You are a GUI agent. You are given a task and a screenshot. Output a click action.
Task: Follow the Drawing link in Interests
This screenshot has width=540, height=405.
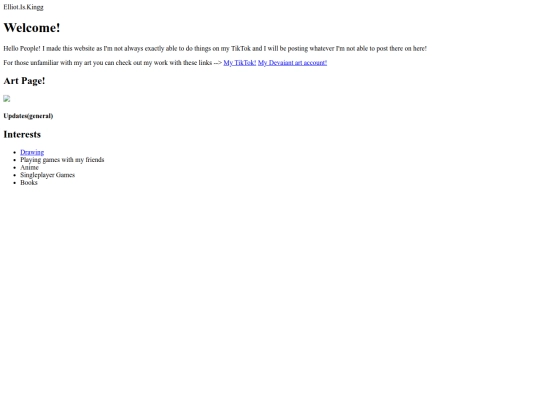(32, 152)
